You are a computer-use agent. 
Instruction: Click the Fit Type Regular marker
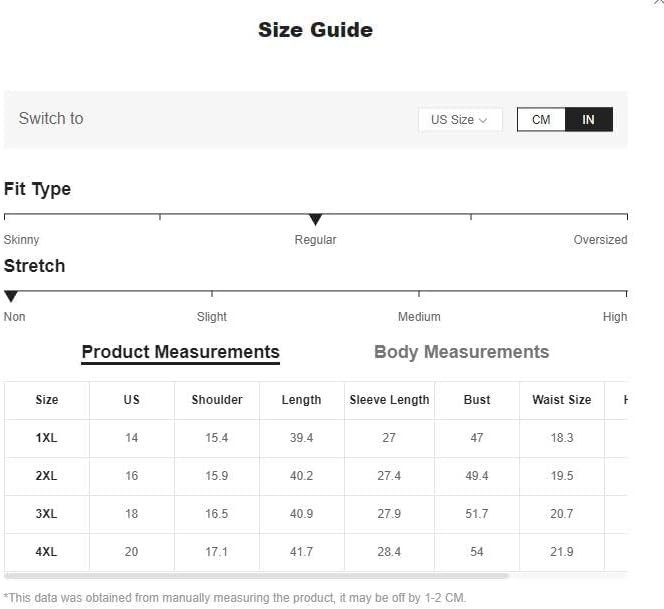click(x=315, y=219)
